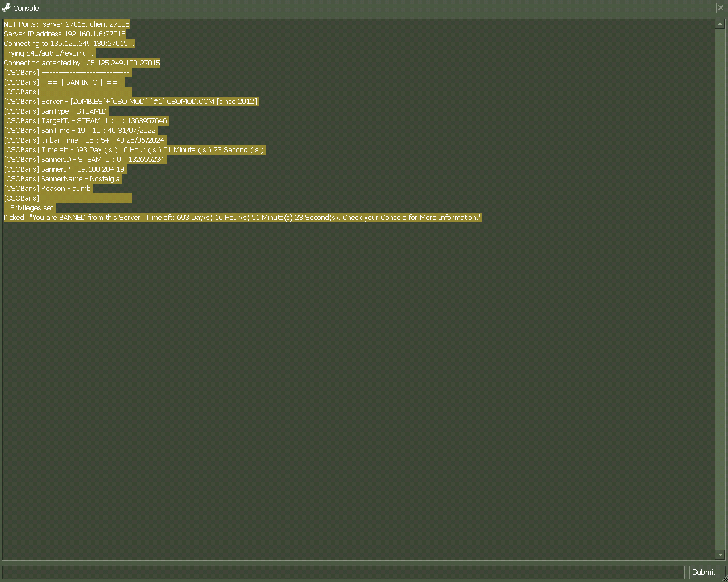728x582 pixels.
Task: Focus the console command input field
Action: pos(343,572)
